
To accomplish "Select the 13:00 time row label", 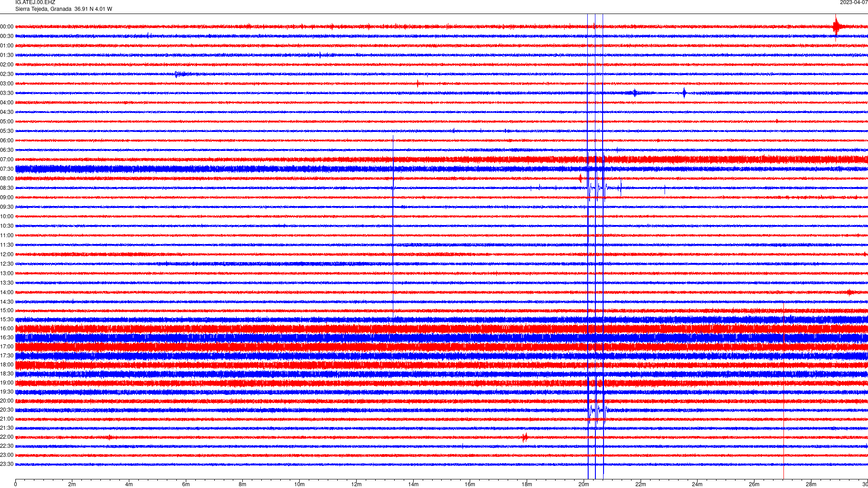I will pos(7,273).
